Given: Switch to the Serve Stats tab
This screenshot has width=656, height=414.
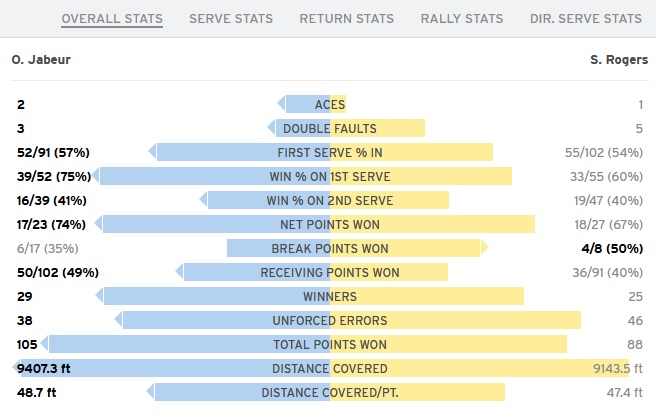Looking at the screenshot, I should pyautogui.click(x=231, y=19).
